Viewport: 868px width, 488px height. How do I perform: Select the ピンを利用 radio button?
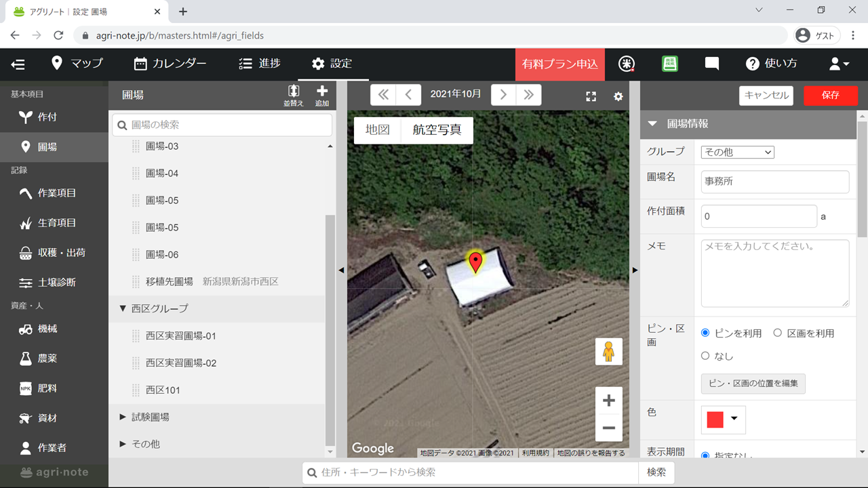[705, 333]
